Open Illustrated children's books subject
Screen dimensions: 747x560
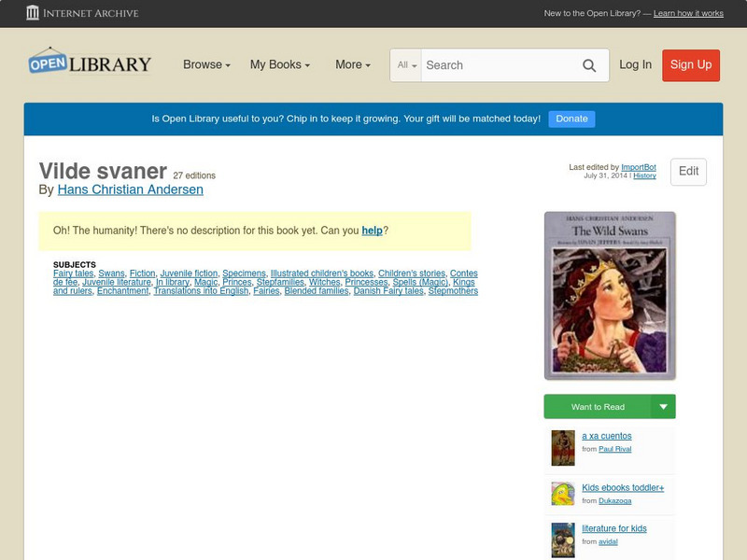pyautogui.click(x=322, y=273)
